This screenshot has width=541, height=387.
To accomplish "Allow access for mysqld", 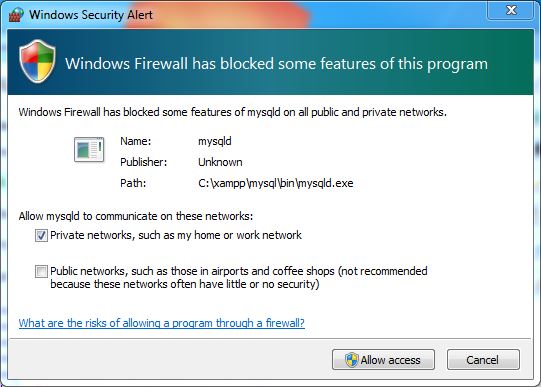I will pos(383,360).
